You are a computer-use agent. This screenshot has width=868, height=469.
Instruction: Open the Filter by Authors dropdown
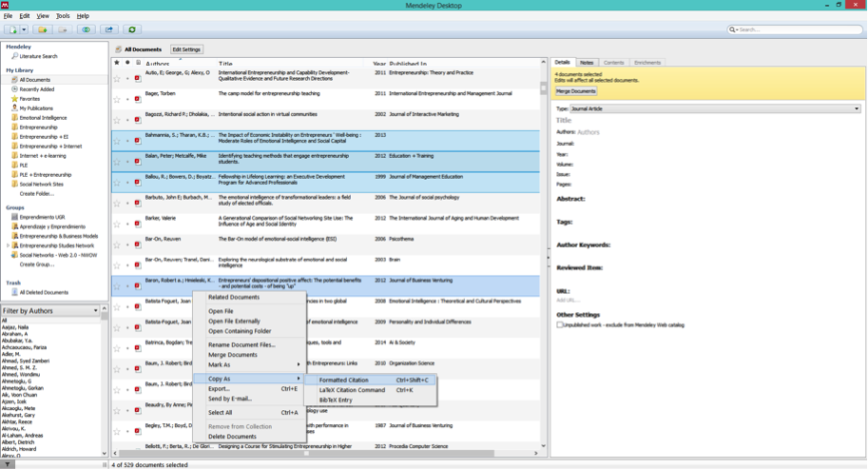point(50,311)
